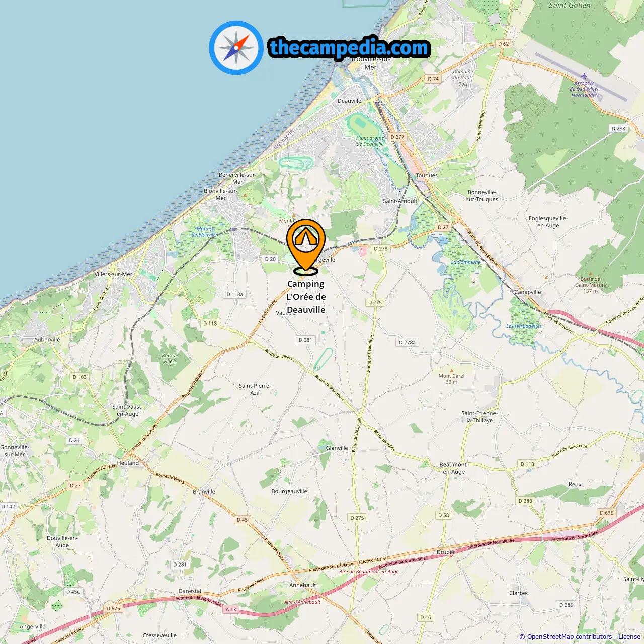Viewport: 644px width, 644px height.
Task: Click the Butte de Saint-Martin peak marker
Action: 546,277
